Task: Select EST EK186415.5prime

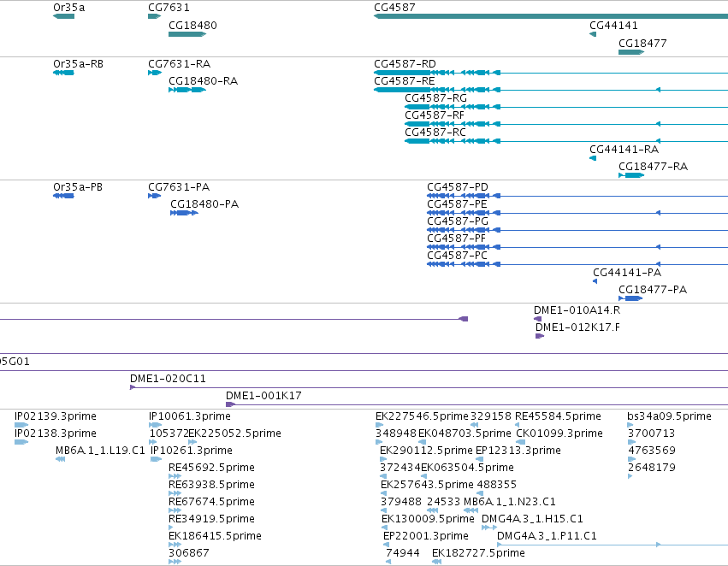Action: tap(175, 545)
